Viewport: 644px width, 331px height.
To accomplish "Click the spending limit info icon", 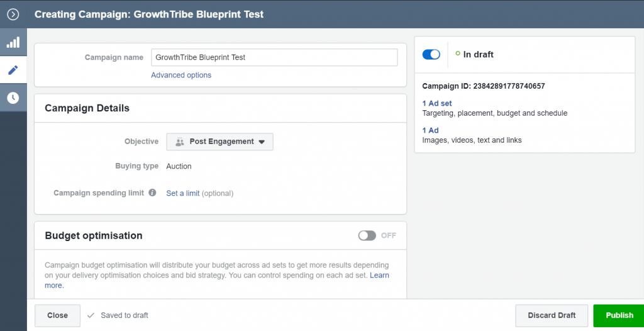I will pos(152,193).
